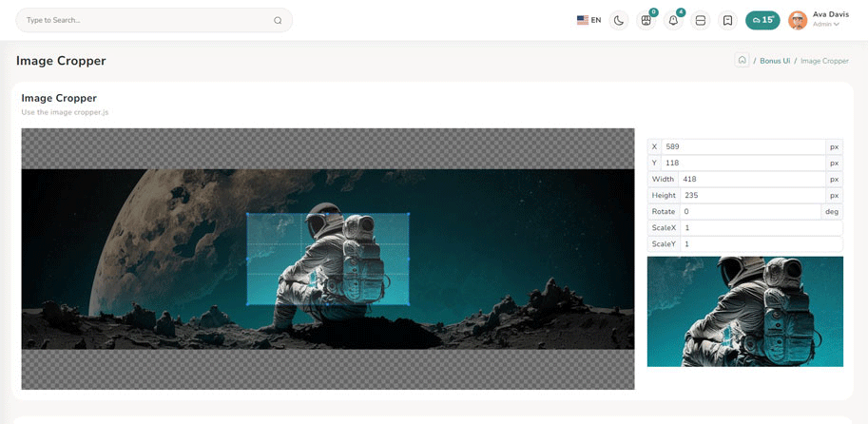Focus the ScaleY input field
This screenshot has width=868, height=424.
coord(761,244)
